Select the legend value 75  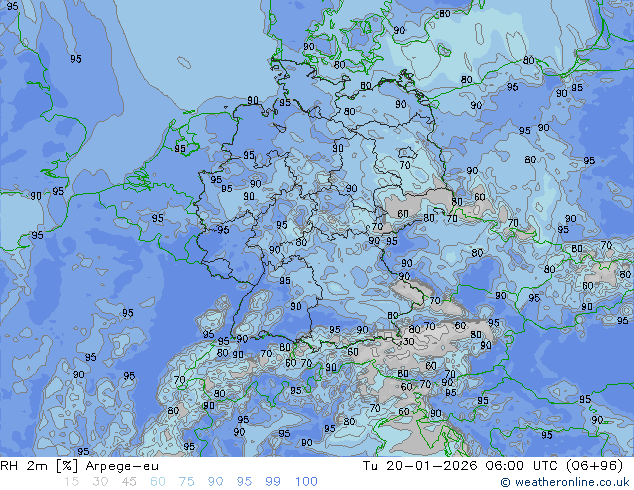(x=186, y=482)
